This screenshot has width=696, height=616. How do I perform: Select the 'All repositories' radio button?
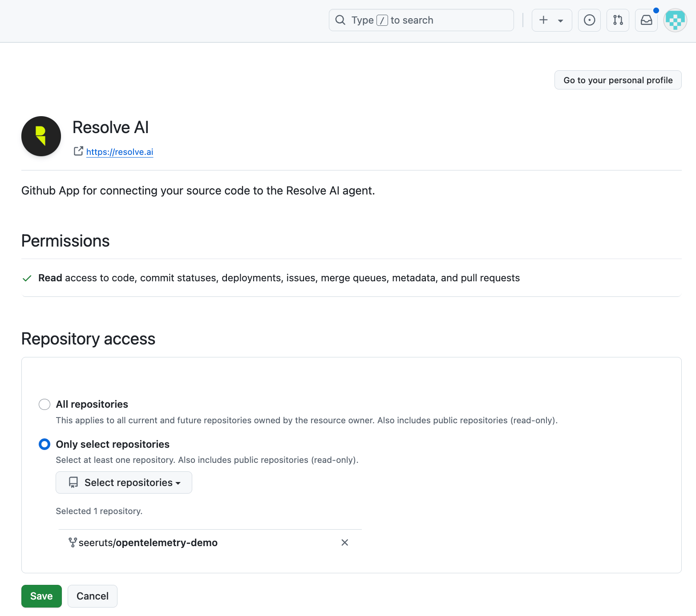pyautogui.click(x=45, y=404)
